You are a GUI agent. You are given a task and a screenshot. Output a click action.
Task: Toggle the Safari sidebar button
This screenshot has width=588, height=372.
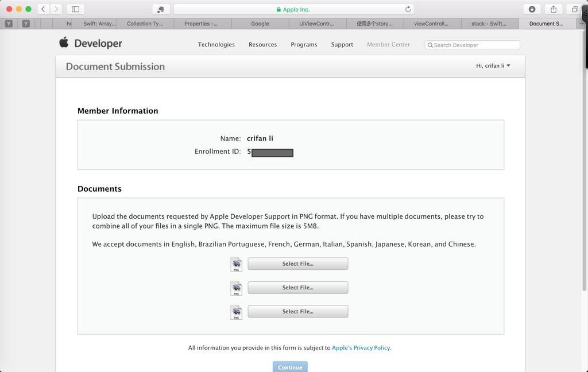coord(75,9)
